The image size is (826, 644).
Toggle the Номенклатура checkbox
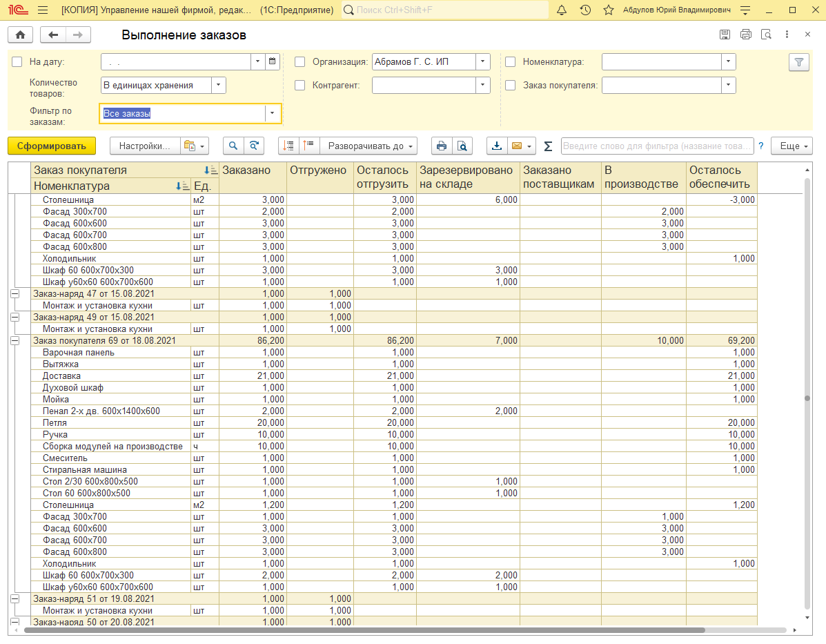point(510,61)
